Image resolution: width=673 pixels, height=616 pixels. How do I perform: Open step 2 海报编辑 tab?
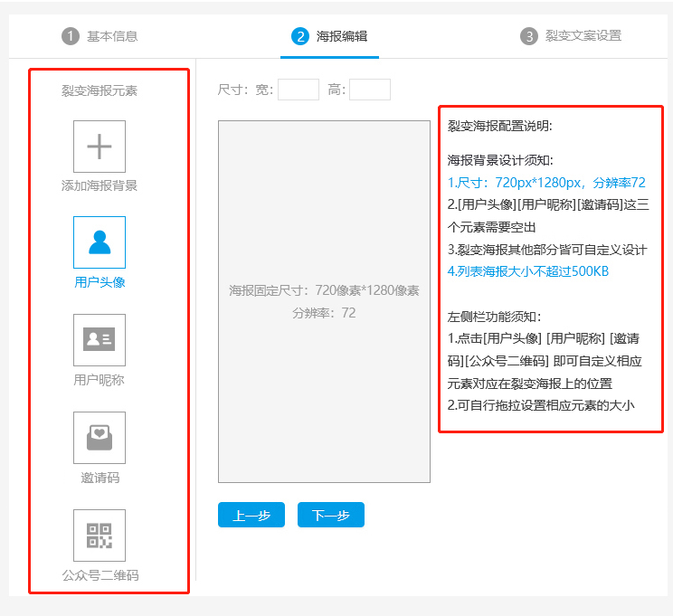coord(329,36)
